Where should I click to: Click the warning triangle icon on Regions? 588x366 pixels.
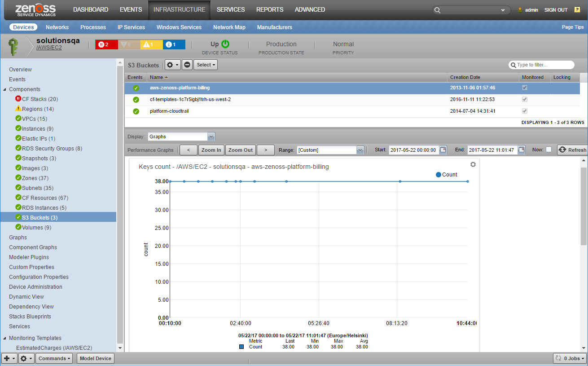tap(18, 109)
